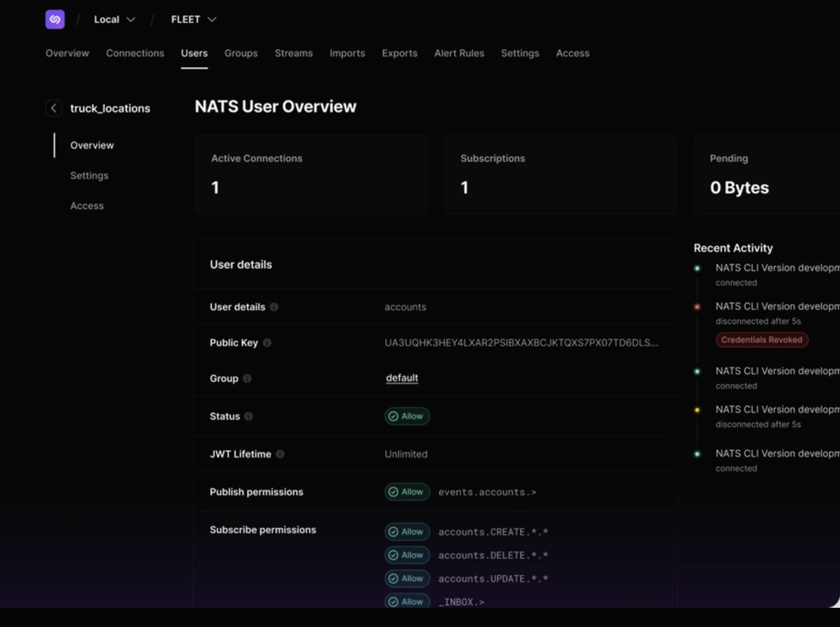
Task: Click the Allow badge for accounts.DELETE.*.*
Action: tap(407, 556)
